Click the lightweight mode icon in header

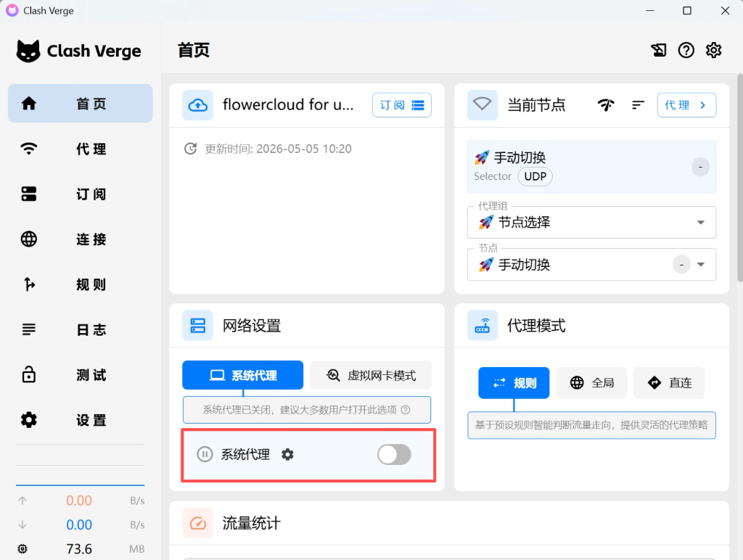pos(659,50)
